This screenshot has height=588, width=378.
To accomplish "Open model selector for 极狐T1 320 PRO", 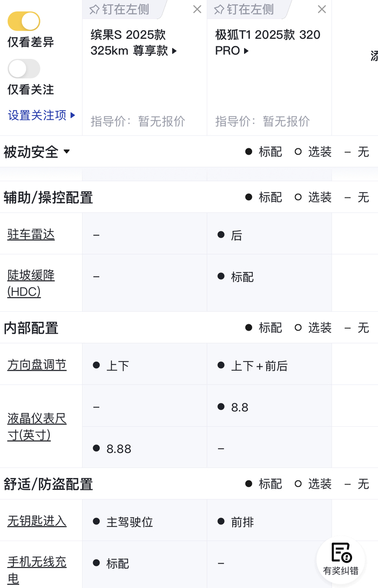I will click(267, 43).
